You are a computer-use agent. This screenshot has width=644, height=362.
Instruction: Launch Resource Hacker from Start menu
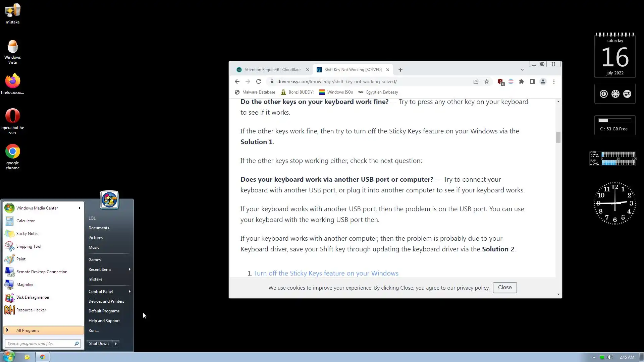31,310
